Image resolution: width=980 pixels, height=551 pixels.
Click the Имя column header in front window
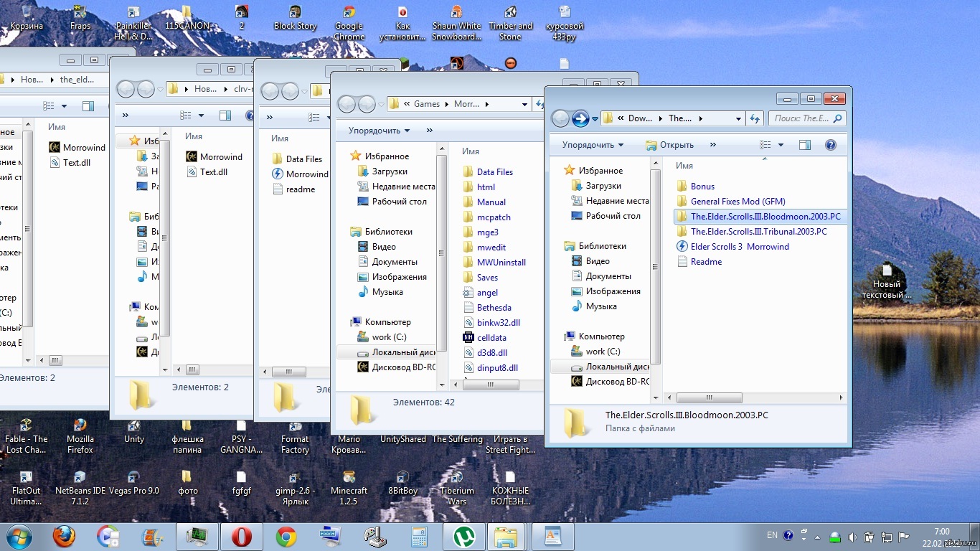click(684, 166)
